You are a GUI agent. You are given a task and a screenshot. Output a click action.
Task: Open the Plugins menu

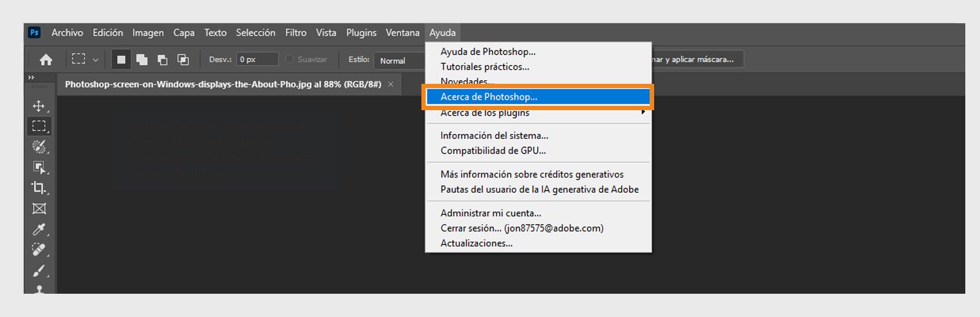tap(361, 32)
